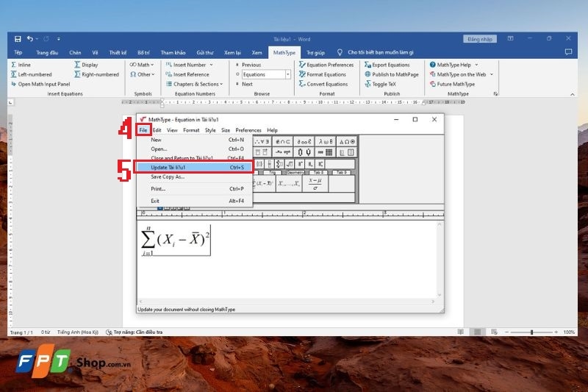The height and width of the screenshot is (392, 588).
Task: Click the Tiếng Anh (Hoa Kỳ) language status
Action: 78,332
